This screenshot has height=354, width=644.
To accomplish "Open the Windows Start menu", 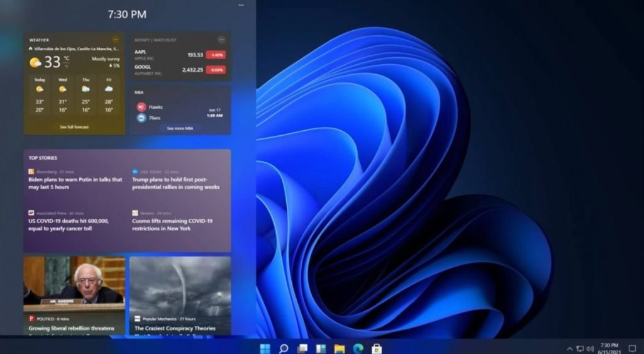I will (x=265, y=348).
